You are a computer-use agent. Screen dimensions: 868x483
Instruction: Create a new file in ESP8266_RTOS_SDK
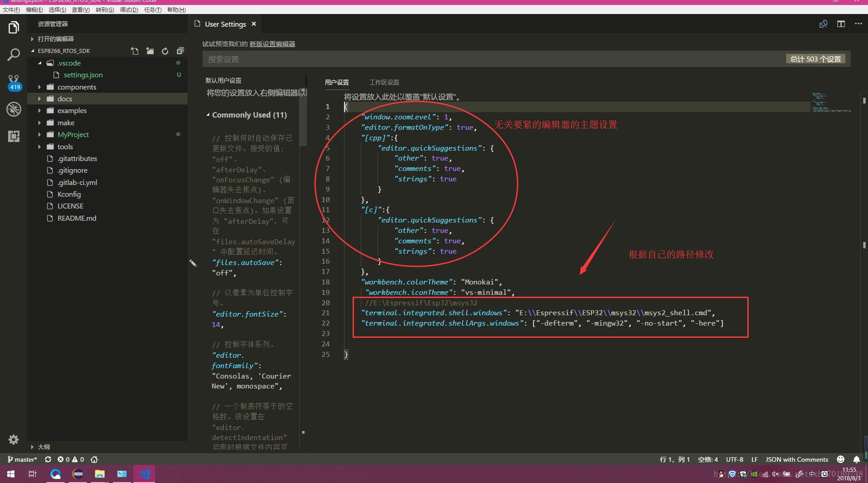[x=135, y=51]
